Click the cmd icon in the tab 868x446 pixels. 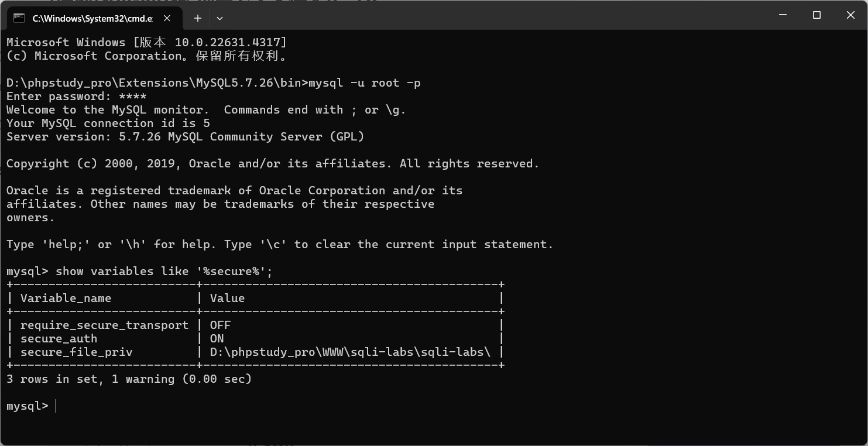coord(19,18)
